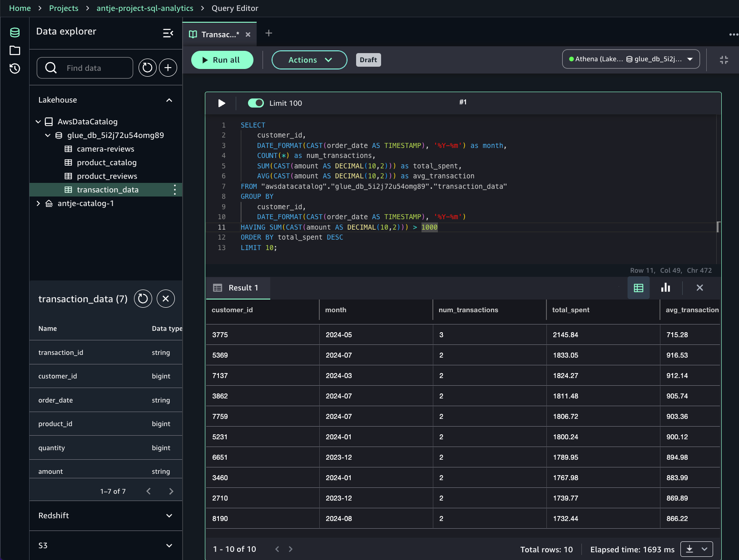
Task: Select the Result 1 tab
Action: click(238, 288)
